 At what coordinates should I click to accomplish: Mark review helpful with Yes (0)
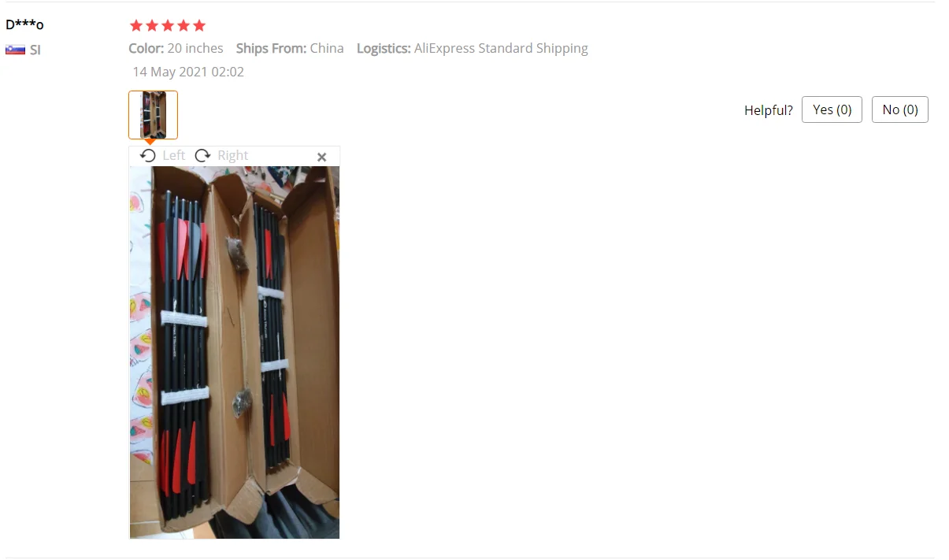832,109
